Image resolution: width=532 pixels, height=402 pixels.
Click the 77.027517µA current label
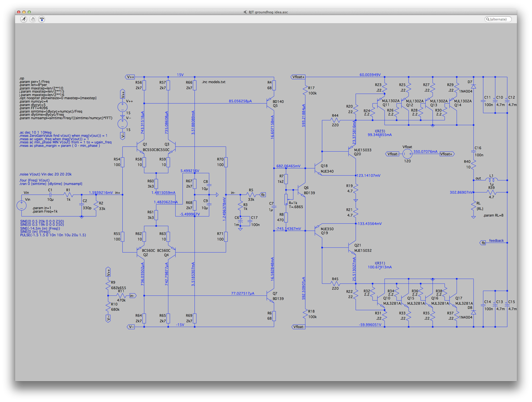pos(242,293)
